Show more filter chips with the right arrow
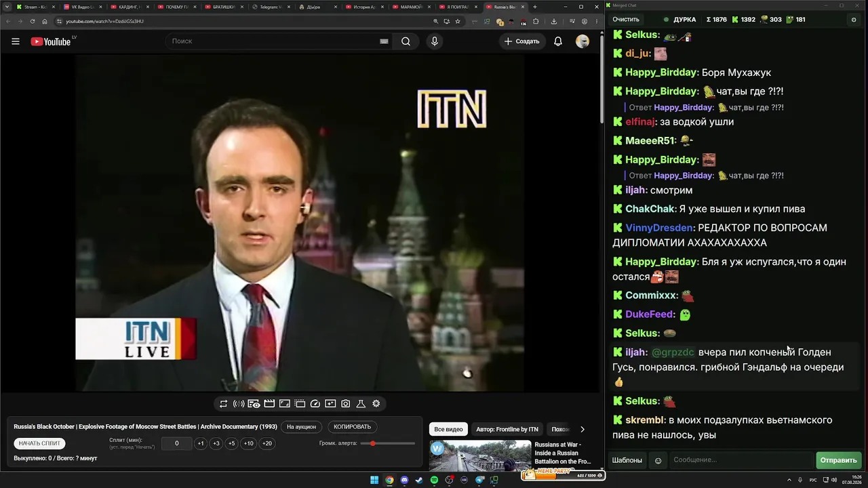The width and height of the screenshot is (868, 488). point(582,429)
